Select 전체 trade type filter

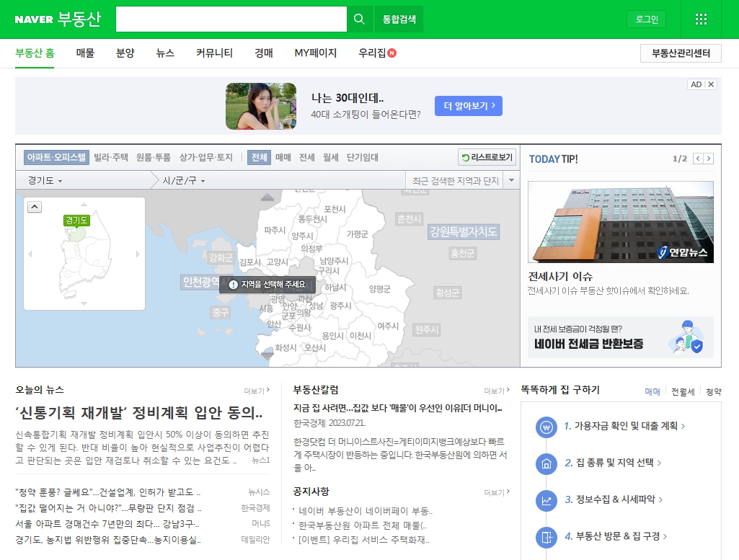tap(260, 157)
